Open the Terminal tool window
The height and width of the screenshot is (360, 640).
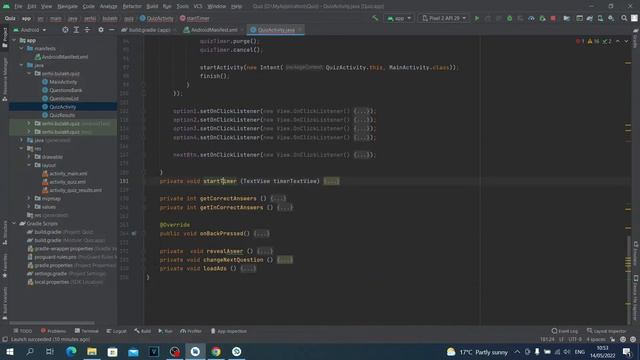tap(87, 331)
